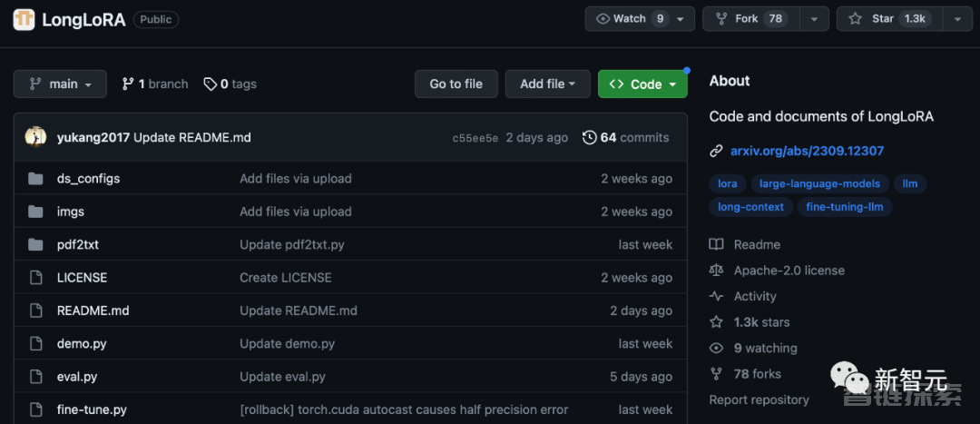This screenshot has height=424, width=980.
Task: Open the main branch selector
Action: pos(60,84)
